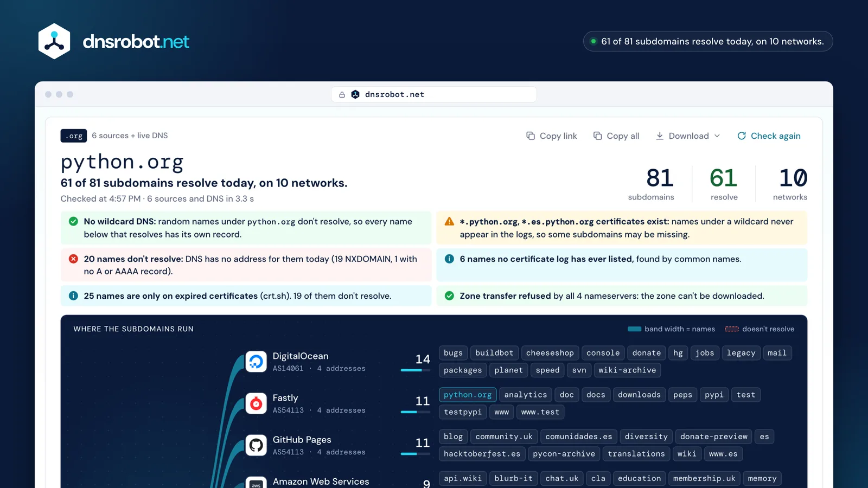Click the Fastly provider icon
This screenshot has width=868, height=488.
256,403
